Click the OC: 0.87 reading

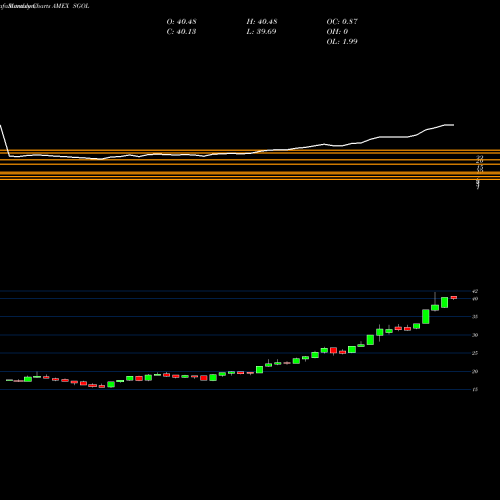pos(342,22)
